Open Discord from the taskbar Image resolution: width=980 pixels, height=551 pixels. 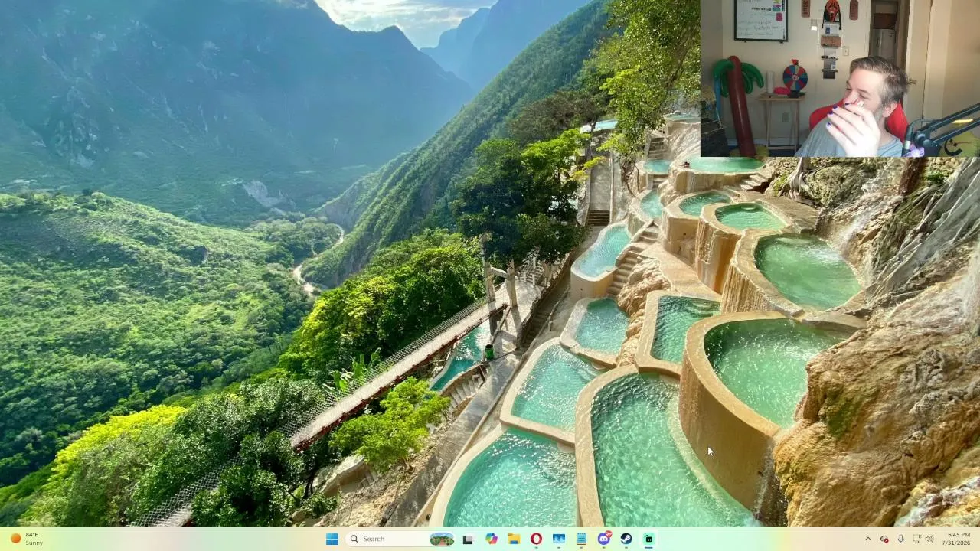pos(604,539)
